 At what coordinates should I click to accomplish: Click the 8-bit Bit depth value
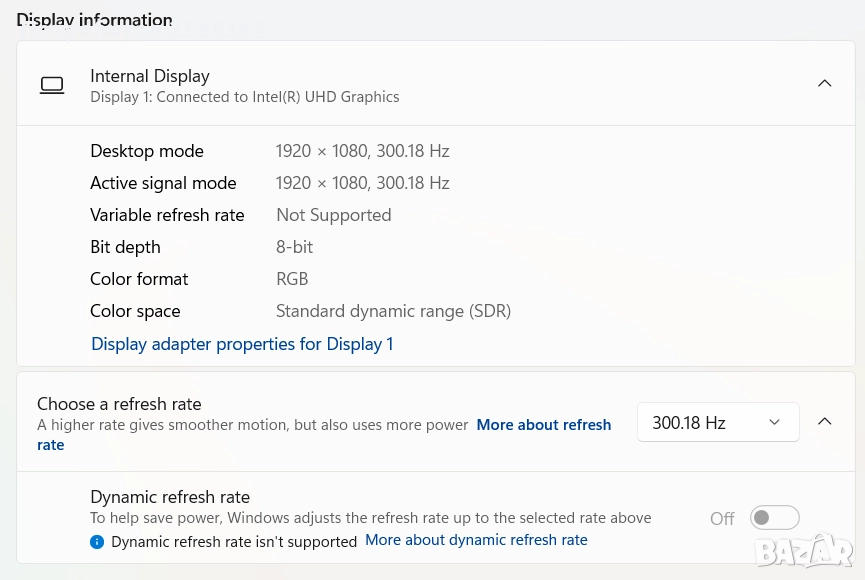click(x=294, y=247)
